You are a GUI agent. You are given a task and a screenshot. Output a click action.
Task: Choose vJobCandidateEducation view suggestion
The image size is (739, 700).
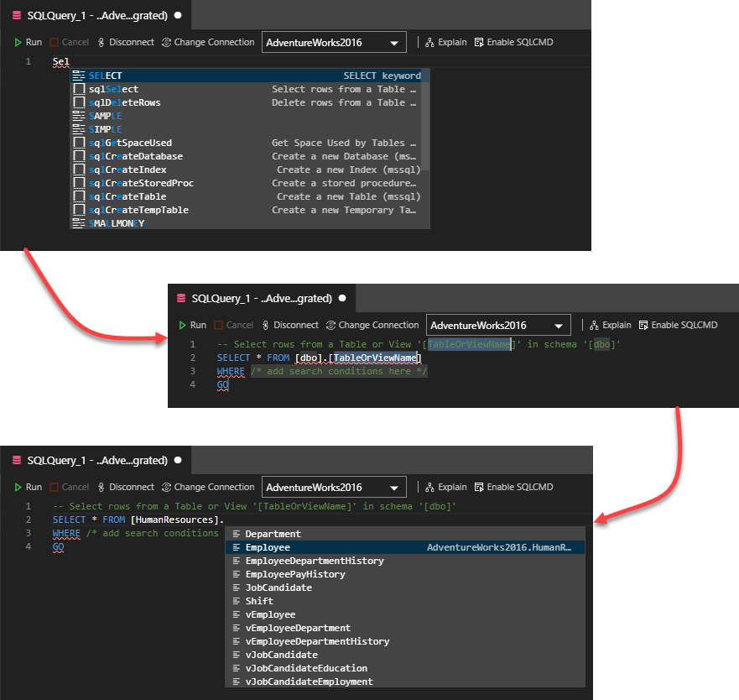(x=405, y=668)
